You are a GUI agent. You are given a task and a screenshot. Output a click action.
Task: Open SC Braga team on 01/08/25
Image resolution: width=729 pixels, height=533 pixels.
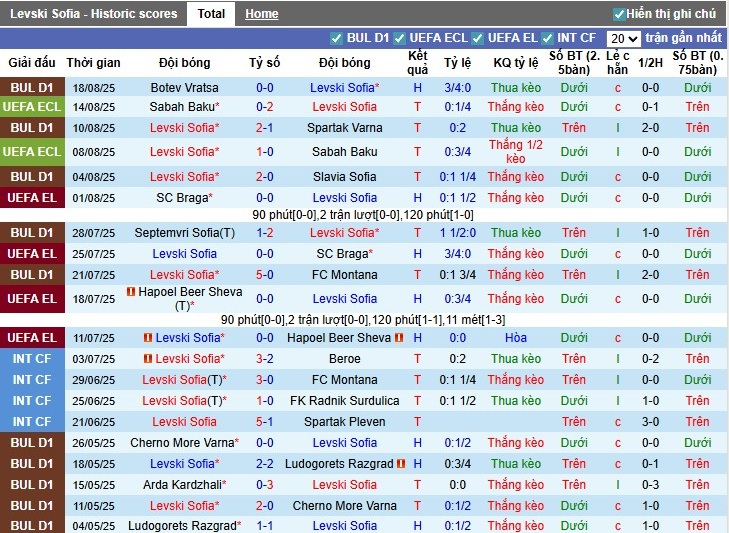pos(182,198)
